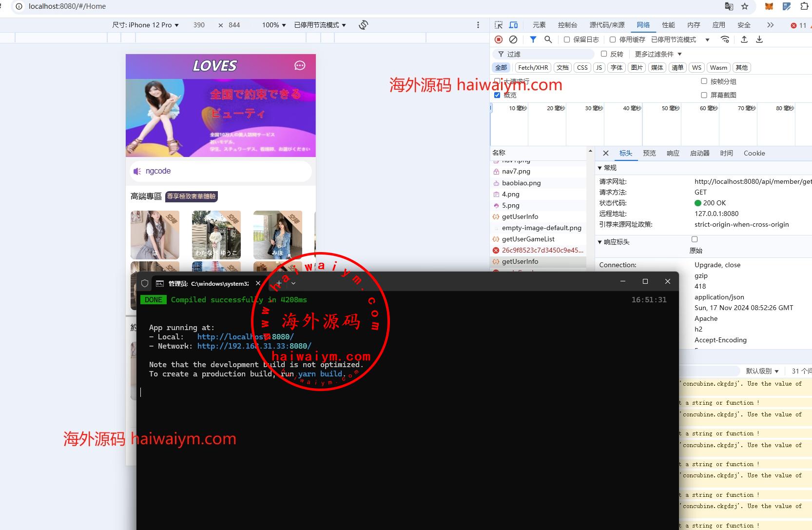812x530 pixels.
Task: Check the 屏幕截图 option
Action: pyautogui.click(x=704, y=95)
